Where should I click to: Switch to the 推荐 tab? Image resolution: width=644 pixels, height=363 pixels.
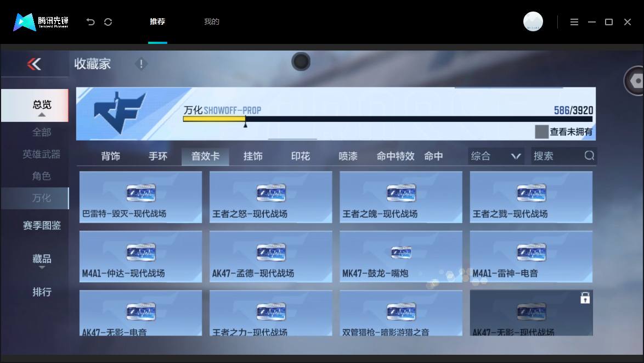[x=157, y=22]
